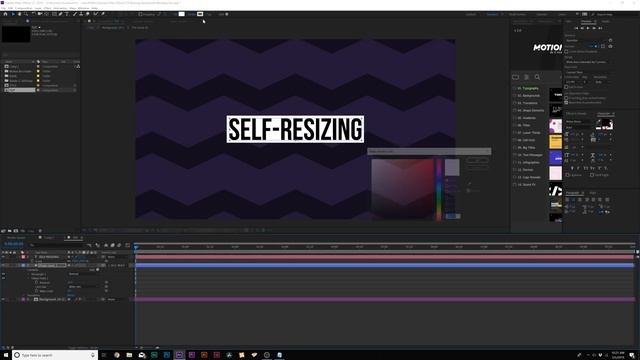Select the Horizontal Type tool
Image resolution: width=640 pixels, height=360 pixels.
67,14
